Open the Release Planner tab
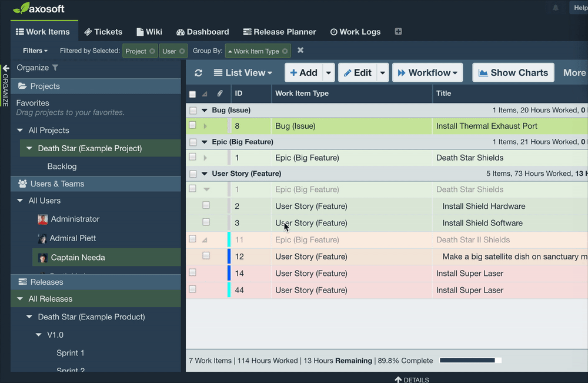The image size is (588, 383). point(280,32)
